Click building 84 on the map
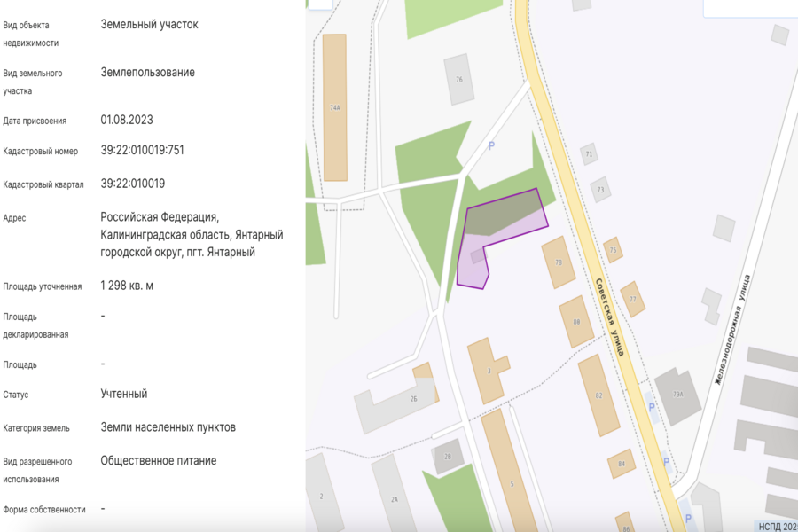The image size is (798, 532). (x=622, y=464)
